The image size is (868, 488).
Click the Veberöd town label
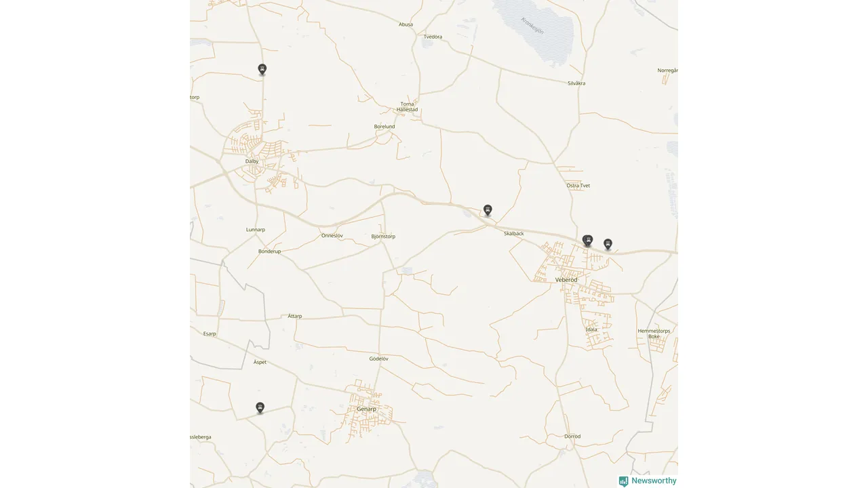pyautogui.click(x=566, y=280)
